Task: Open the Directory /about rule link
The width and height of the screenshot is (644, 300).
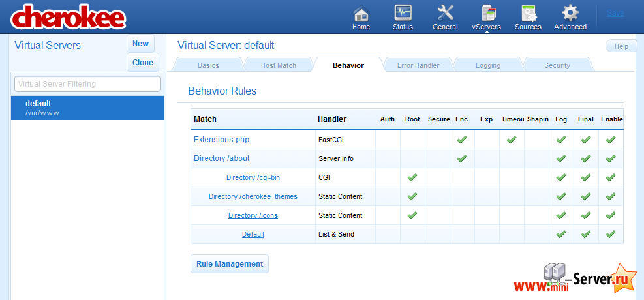Action: tap(221, 158)
